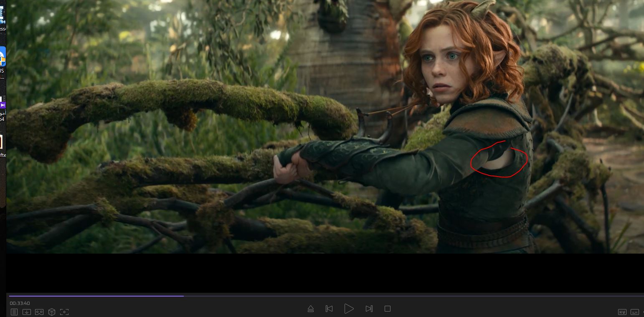The width and height of the screenshot is (644, 317).
Task: Open the purple mp4 video file on desktop
Action: click(2, 105)
